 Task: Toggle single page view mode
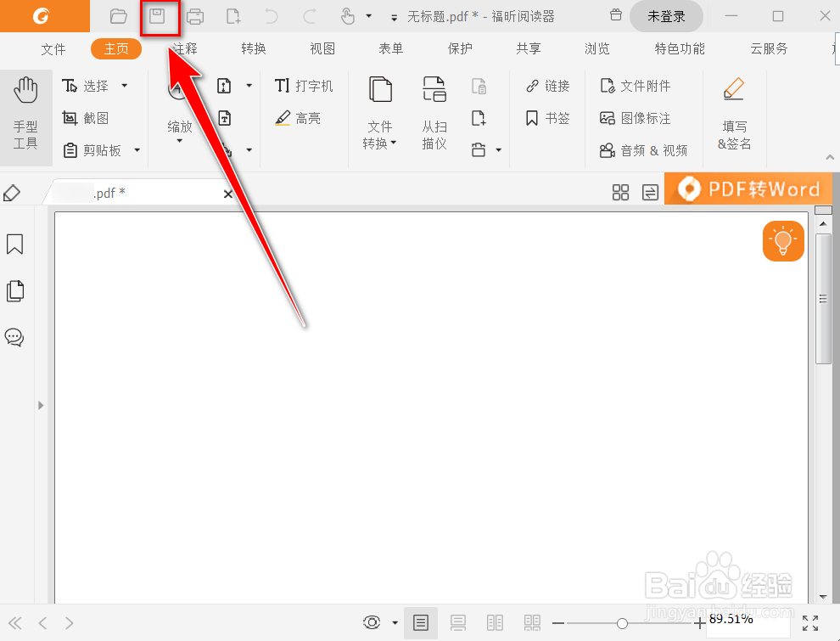click(x=421, y=622)
